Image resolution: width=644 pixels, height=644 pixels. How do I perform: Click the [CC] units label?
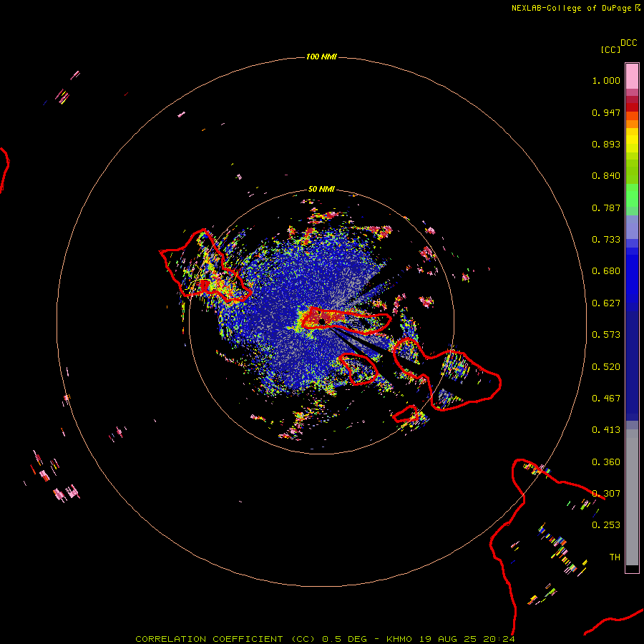pyautogui.click(x=610, y=49)
